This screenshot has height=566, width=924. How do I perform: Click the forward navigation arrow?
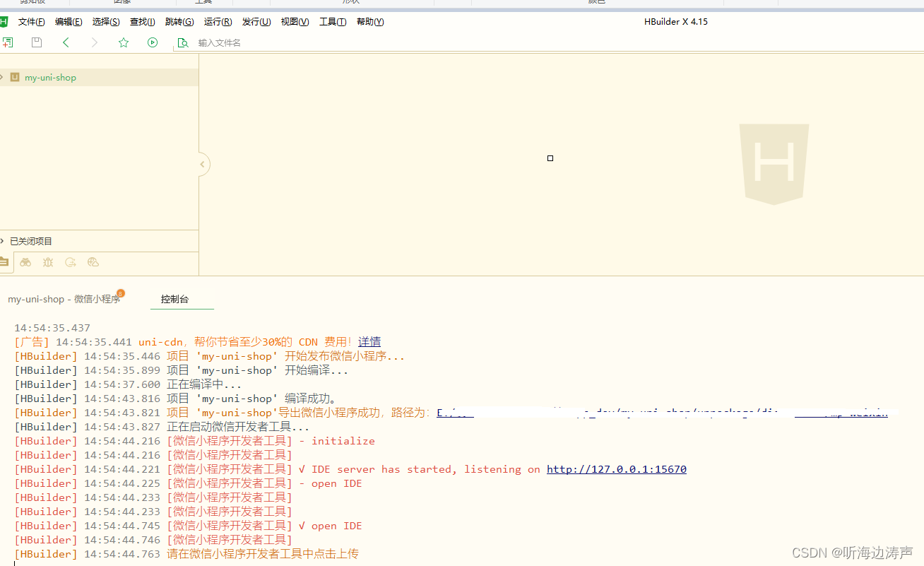95,42
